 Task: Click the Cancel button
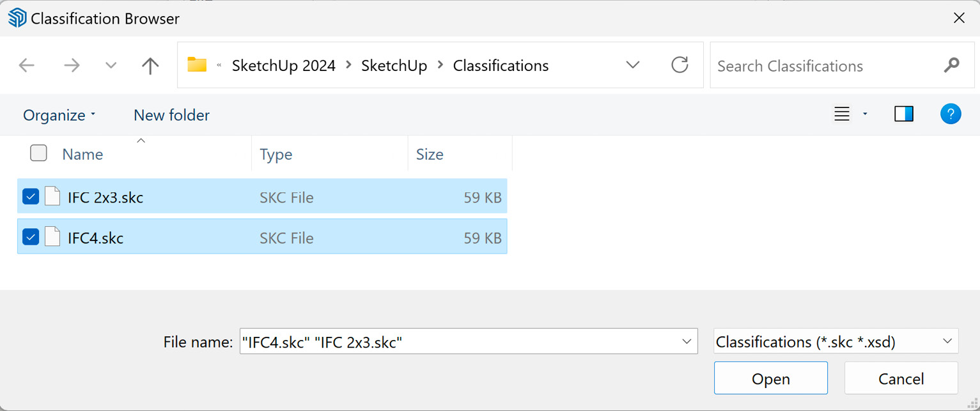tap(901, 378)
